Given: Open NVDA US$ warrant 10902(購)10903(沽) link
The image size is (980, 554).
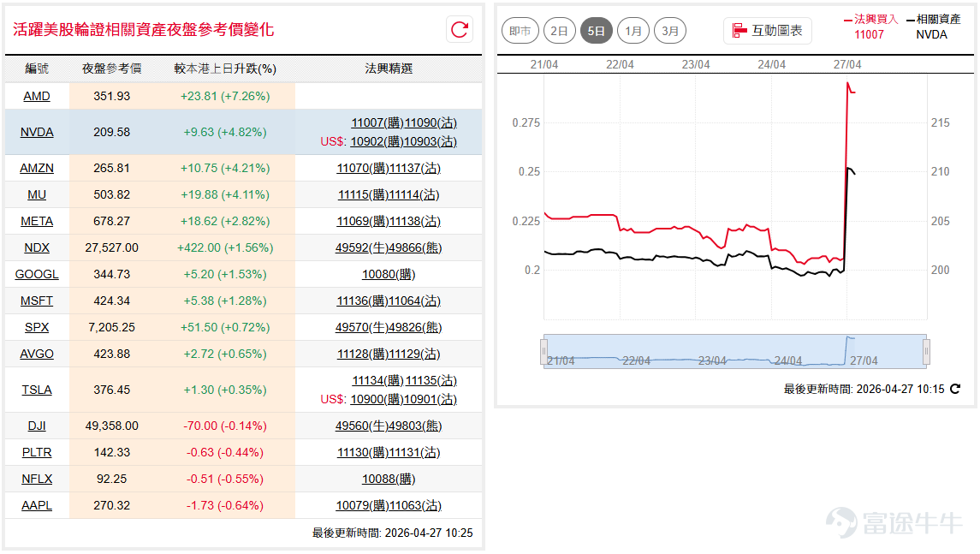Looking at the screenshot, I should (x=403, y=141).
